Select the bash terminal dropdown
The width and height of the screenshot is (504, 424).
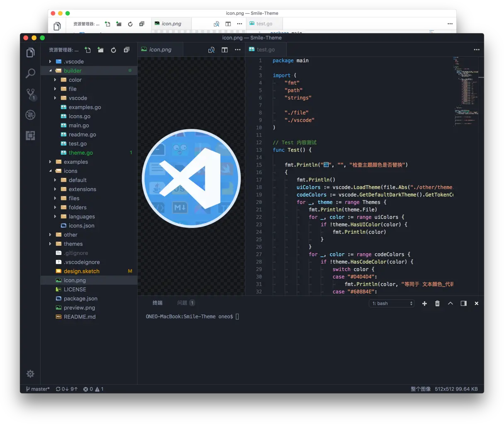(x=392, y=303)
